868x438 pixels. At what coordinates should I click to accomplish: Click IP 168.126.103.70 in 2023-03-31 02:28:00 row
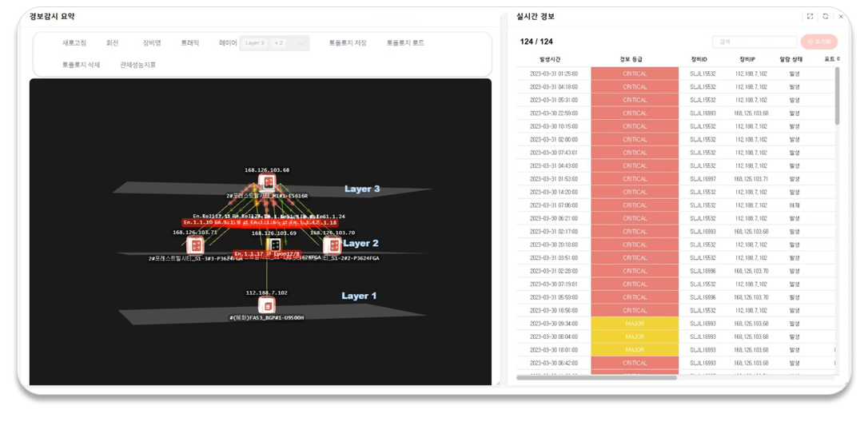751,271
